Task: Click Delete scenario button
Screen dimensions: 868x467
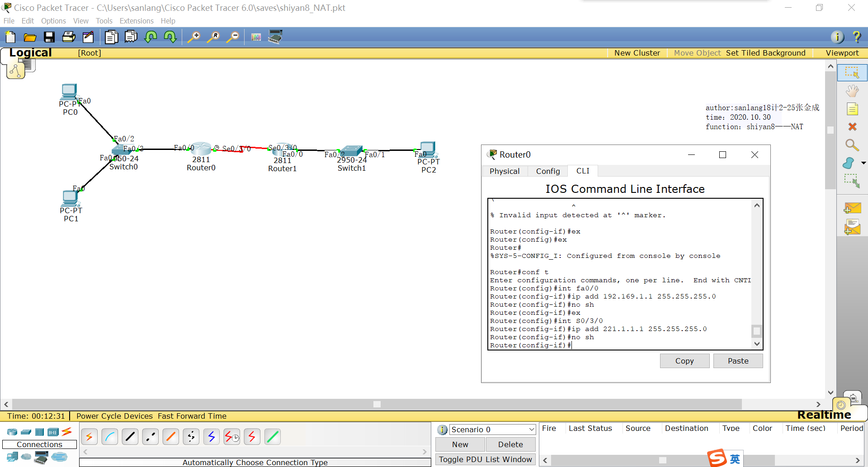Action: (x=510, y=444)
